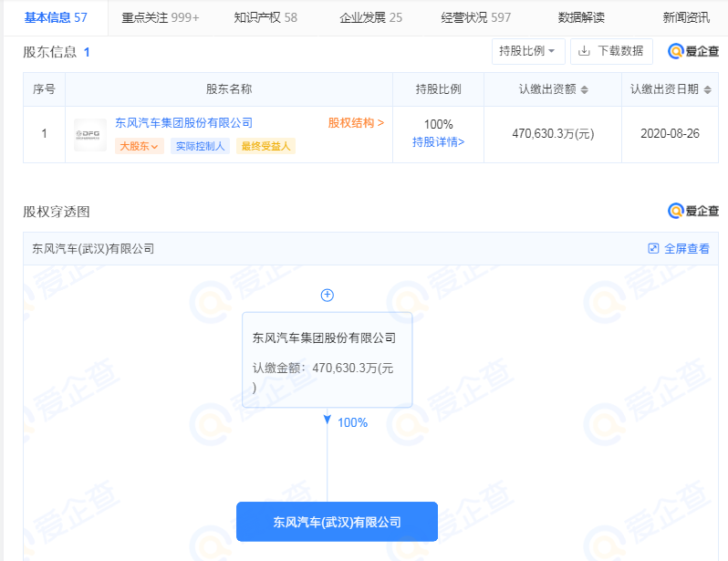Sort by 认缴出资额 column arrows

point(585,89)
